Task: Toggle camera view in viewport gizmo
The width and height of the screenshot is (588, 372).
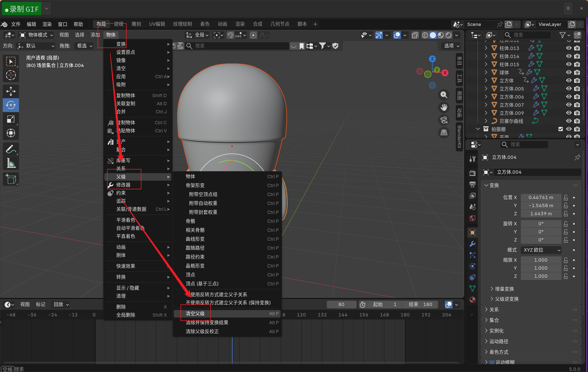Action: pyautogui.click(x=444, y=120)
